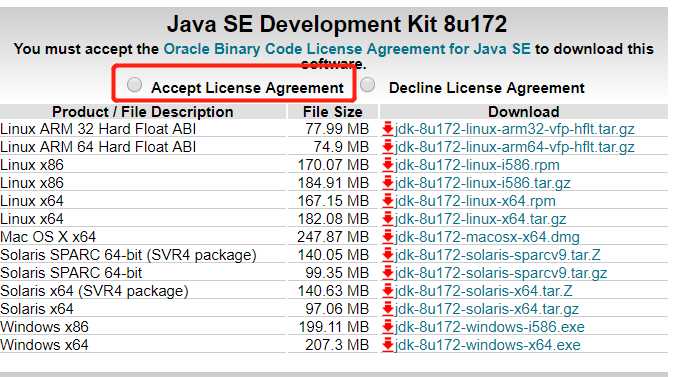Click the File Size column header
689x377 pixels.
pos(333,112)
